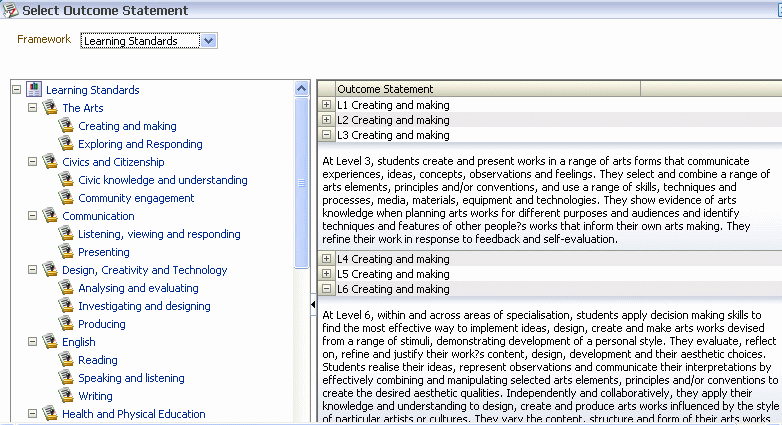Click the L1 Creating and making text
The image size is (782, 425).
click(x=393, y=105)
